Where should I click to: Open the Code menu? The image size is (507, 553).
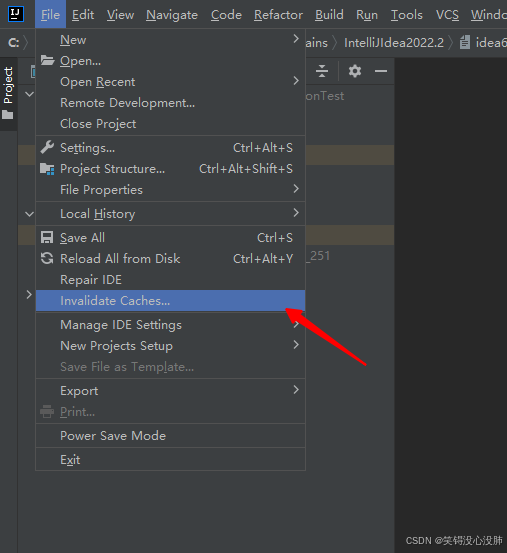click(x=226, y=15)
